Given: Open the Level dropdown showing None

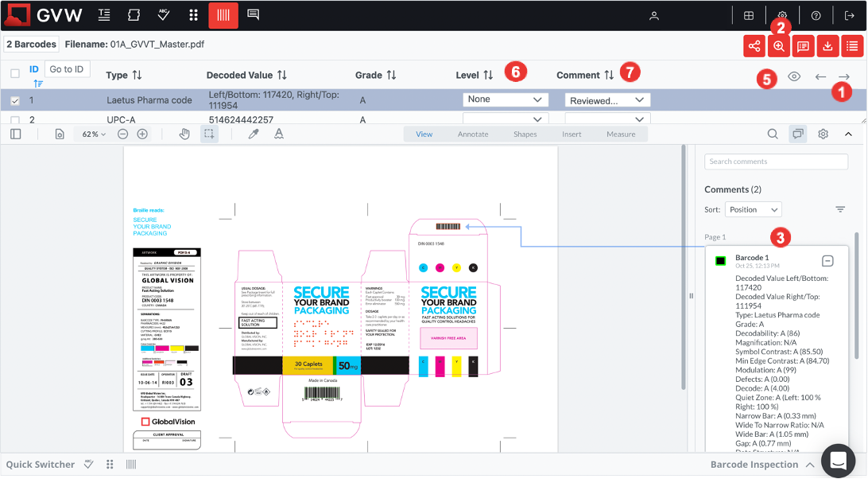Looking at the screenshot, I should pyautogui.click(x=506, y=99).
